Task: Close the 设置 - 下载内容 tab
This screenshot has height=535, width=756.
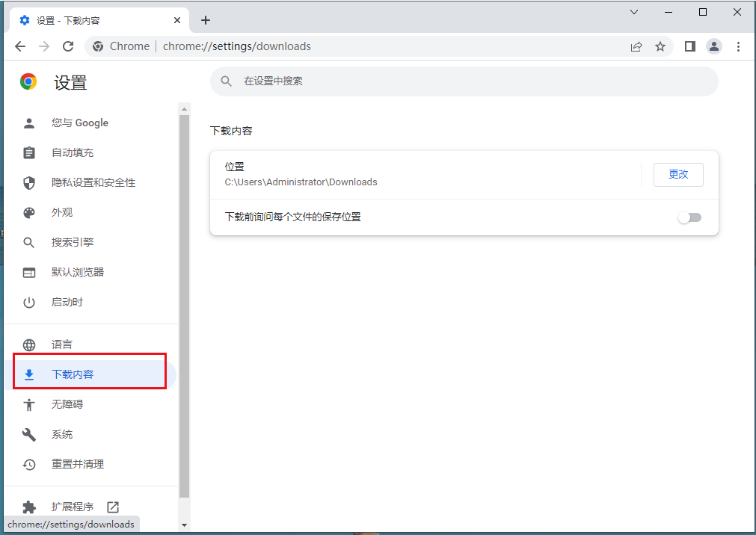Action: (x=177, y=20)
